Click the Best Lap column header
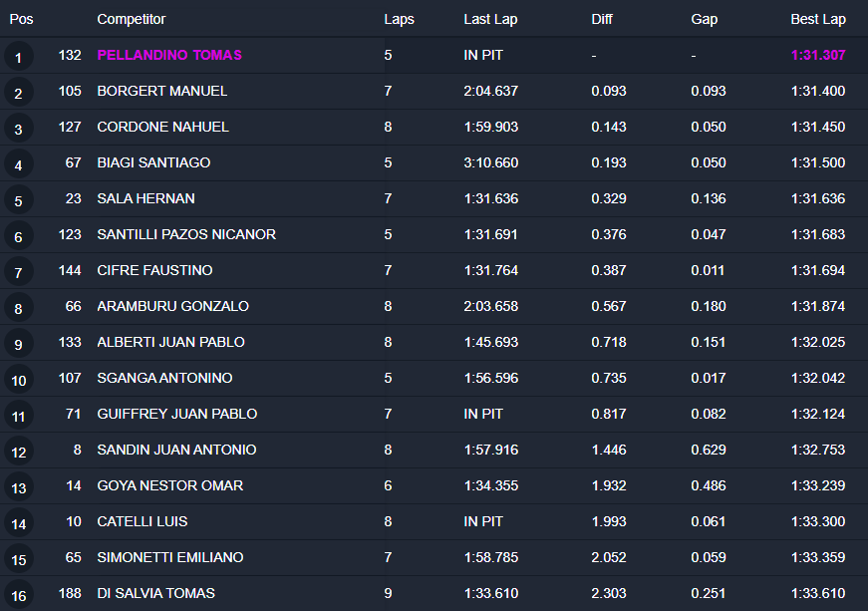The image size is (868, 611). (x=818, y=19)
